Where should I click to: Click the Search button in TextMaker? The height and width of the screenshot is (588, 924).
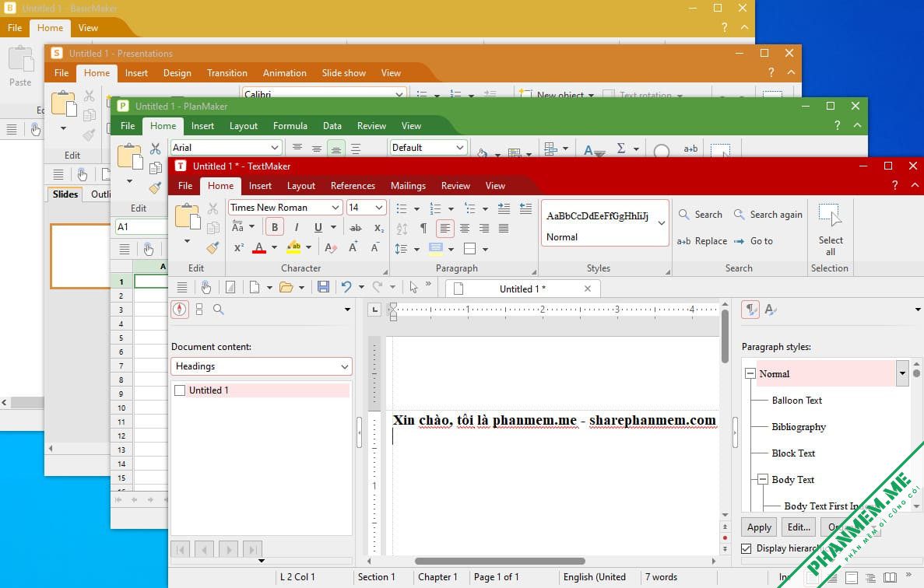700,215
